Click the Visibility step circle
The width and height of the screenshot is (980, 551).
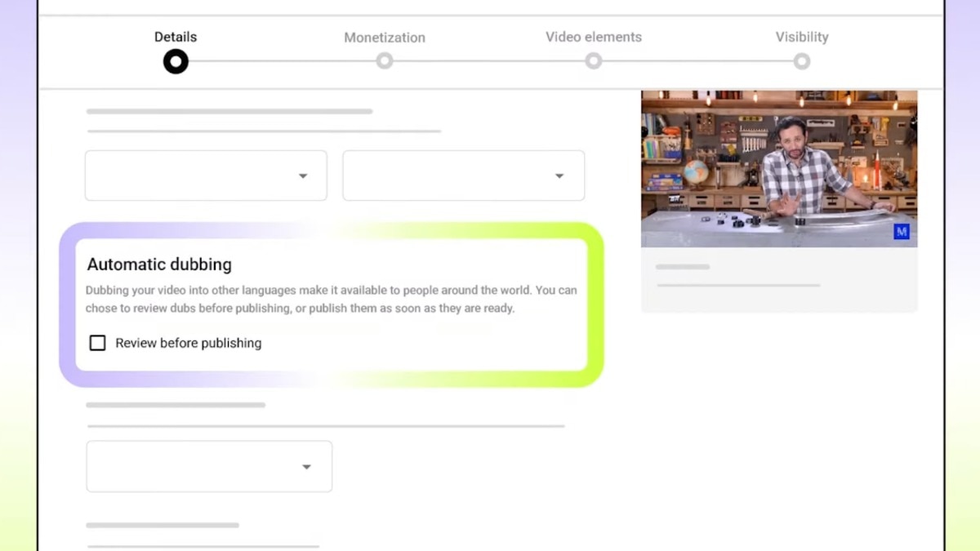pos(802,61)
